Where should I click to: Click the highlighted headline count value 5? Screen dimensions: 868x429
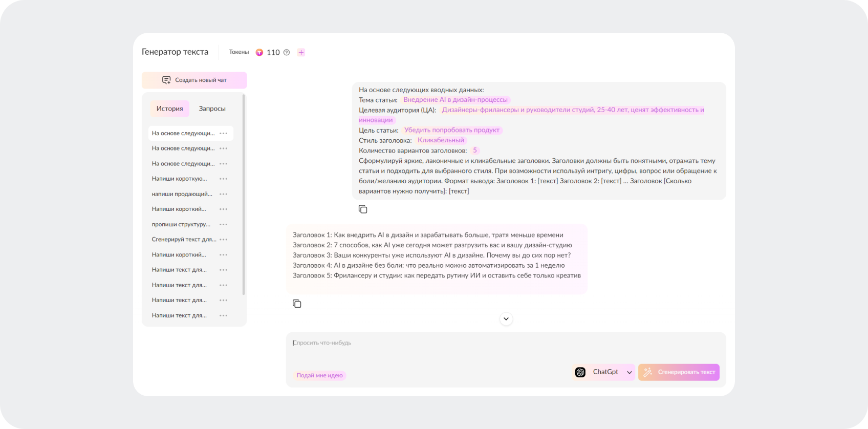pos(475,151)
